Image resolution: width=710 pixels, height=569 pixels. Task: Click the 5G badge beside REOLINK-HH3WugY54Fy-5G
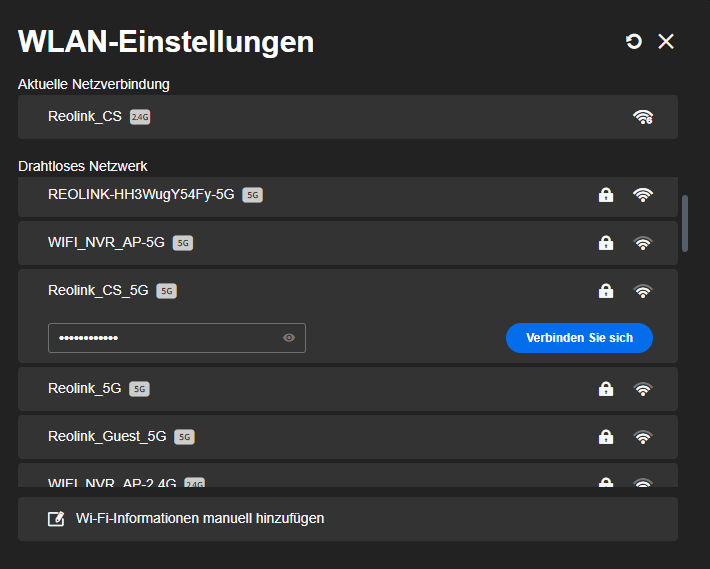pyautogui.click(x=252, y=195)
